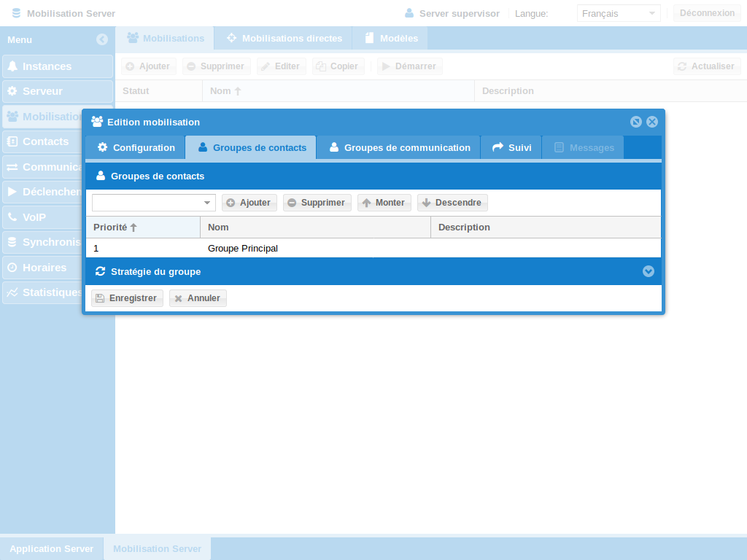Screen dimensions: 747x560
Task: Click the play icon next to Déclencheurs
Action: pyautogui.click(x=12, y=192)
